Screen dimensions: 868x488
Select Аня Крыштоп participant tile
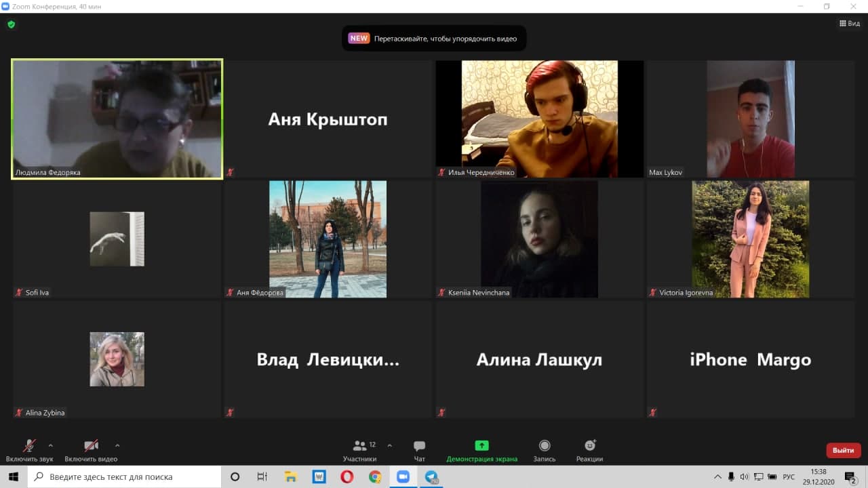[x=328, y=119]
